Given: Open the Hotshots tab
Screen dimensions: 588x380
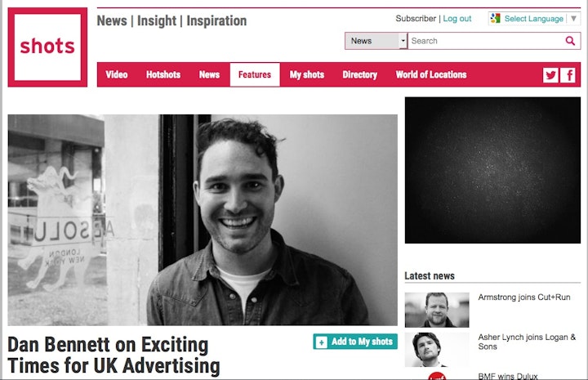Looking at the screenshot, I should (x=163, y=74).
